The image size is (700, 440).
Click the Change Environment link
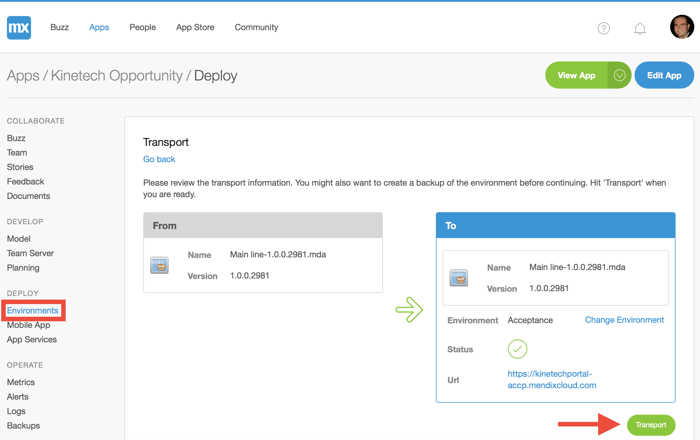click(624, 320)
